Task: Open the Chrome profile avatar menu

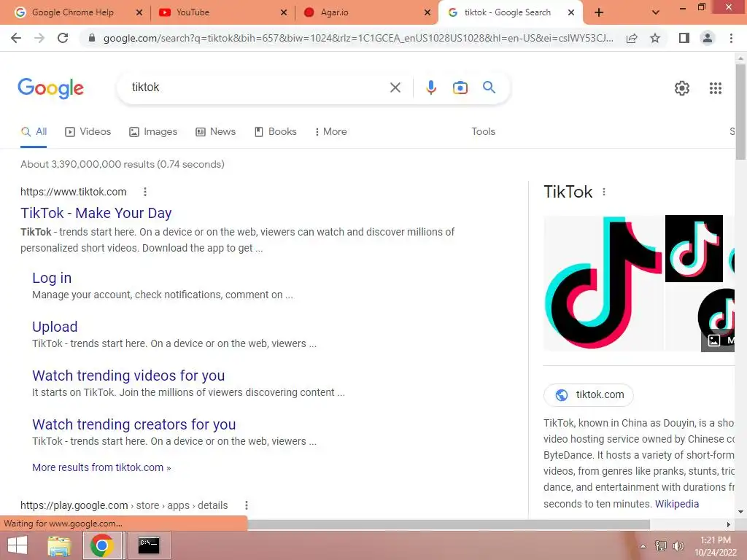Action: point(708,38)
